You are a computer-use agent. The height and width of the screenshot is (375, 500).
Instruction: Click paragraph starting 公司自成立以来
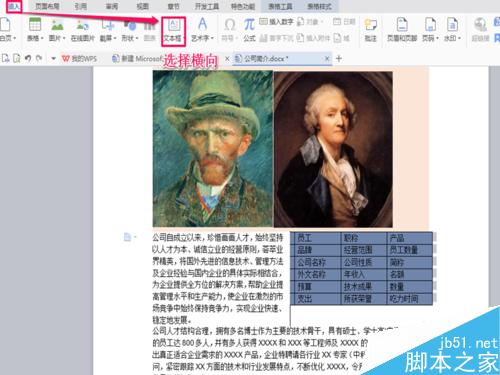point(218,279)
